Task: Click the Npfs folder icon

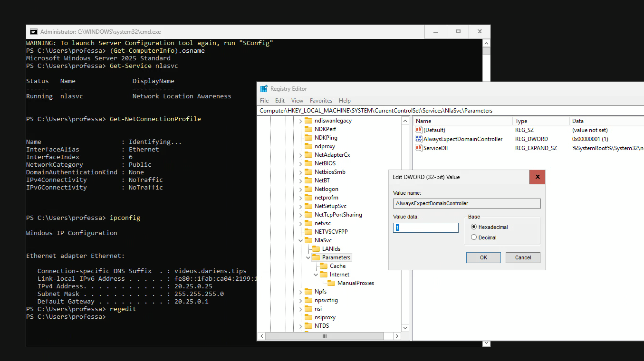Action: 308,292
